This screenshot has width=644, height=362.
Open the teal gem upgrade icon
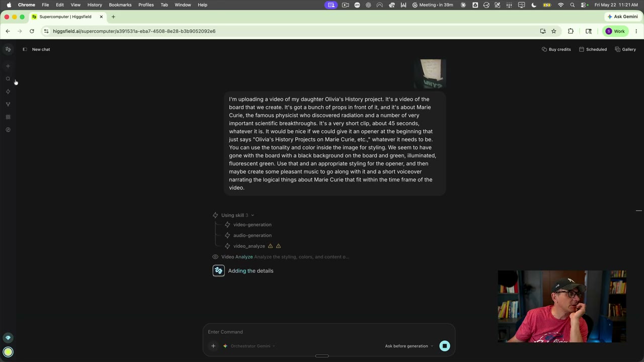8,338
